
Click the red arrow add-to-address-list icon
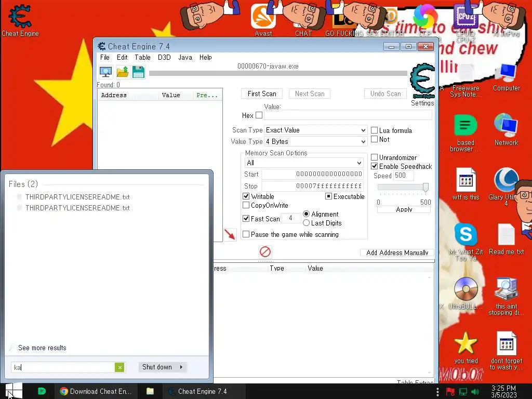pyautogui.click(x=230, y=234)
